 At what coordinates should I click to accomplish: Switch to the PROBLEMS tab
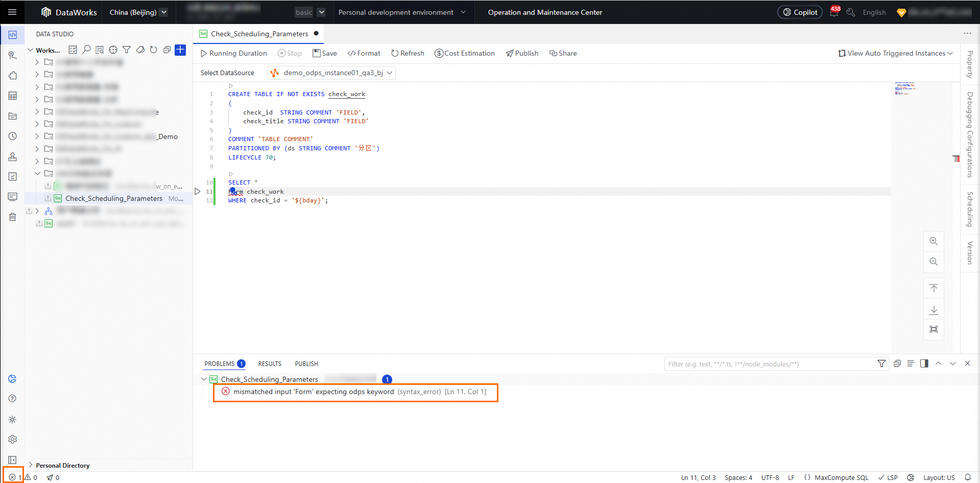[225, 364]
